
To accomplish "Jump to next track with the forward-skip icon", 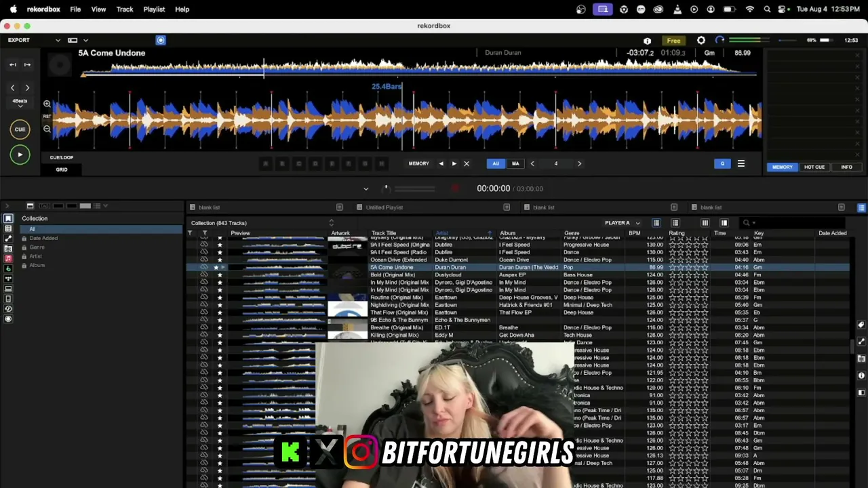I will tap(27, 64).
